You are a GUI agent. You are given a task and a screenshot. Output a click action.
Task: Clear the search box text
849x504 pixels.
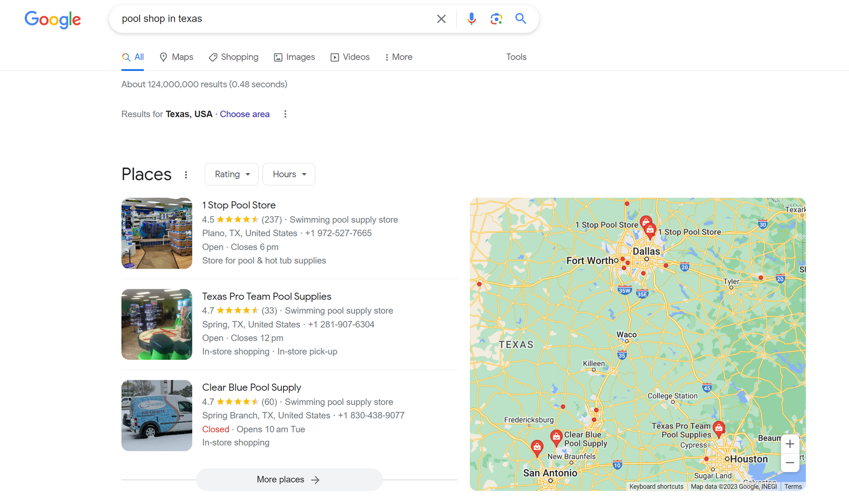point(441,19)
